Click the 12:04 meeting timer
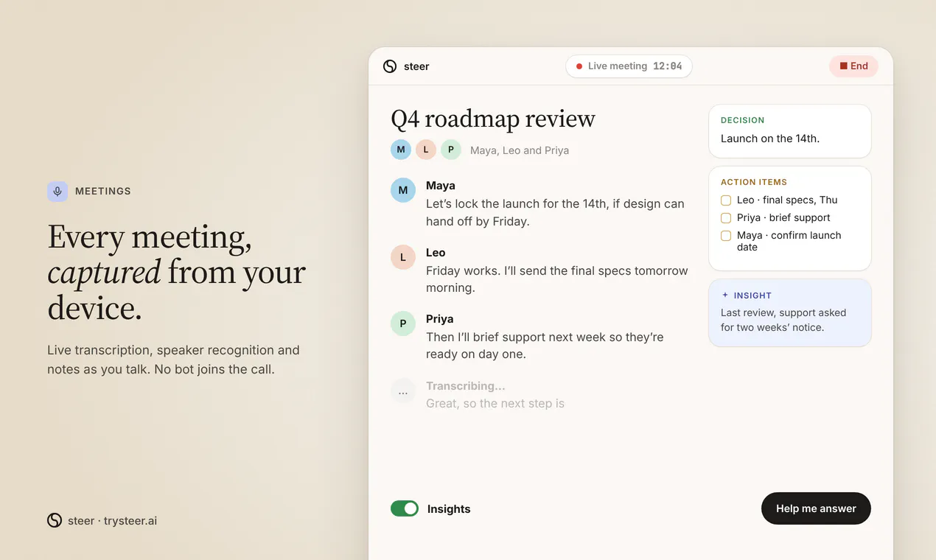936x560 pixels. pos(668,66)
